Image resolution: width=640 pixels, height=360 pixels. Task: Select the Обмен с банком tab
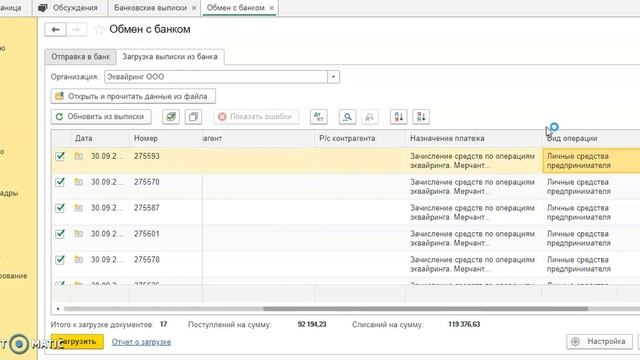click(x=236, y=8)
